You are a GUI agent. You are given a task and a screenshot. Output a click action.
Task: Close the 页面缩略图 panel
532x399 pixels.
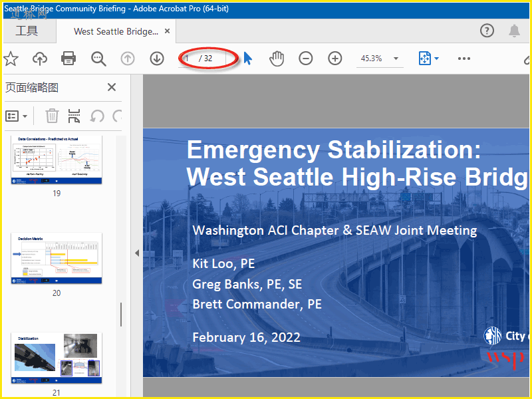[112, 87]
